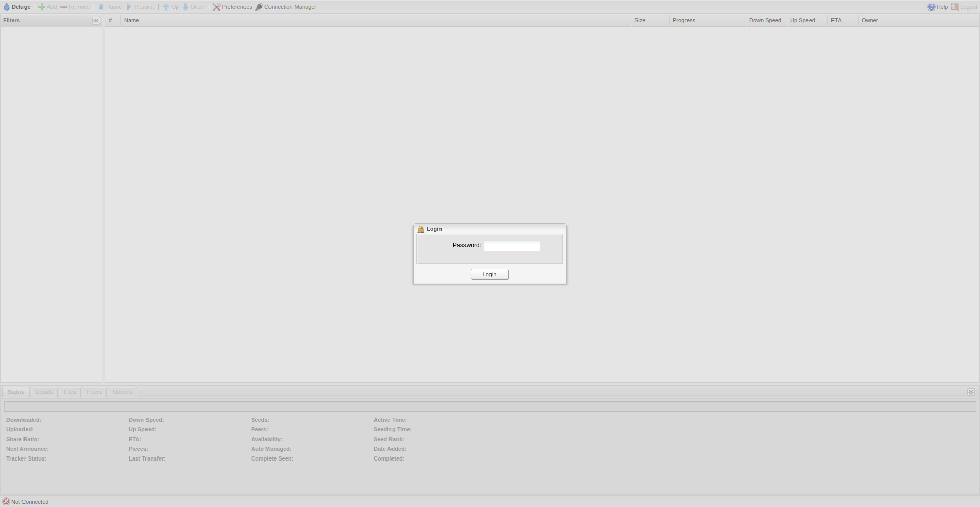Viewport: 980px width, 507px height.
Task: Click the torrent progress bar
Action: tap(489, 406)
